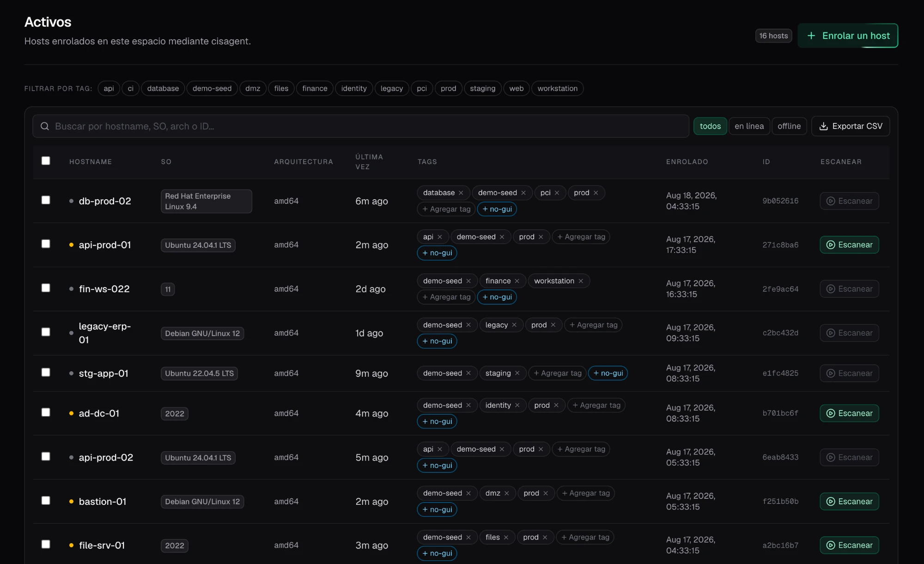Image resolution: width=924 pixels, height=564 pixels.
Task: Filter to offline hosts
Action: coord(789,126)
